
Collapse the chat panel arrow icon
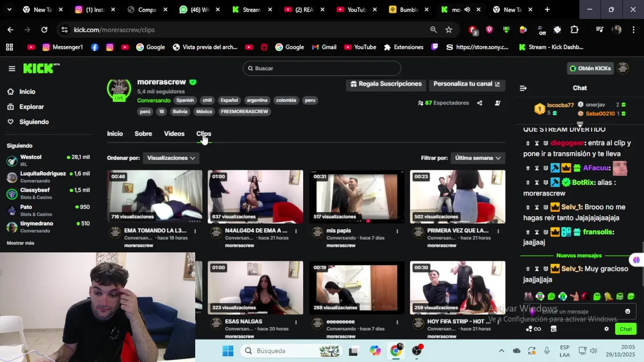(523, 88)
